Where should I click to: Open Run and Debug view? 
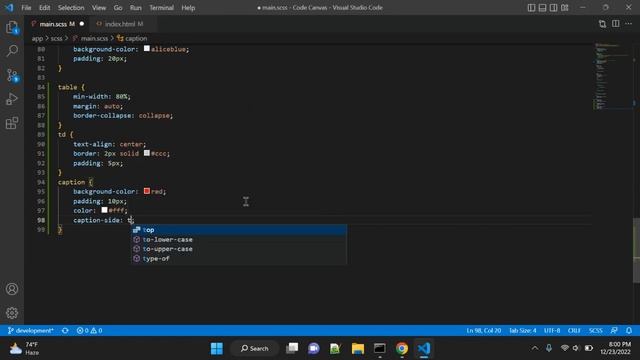point(12,99)
